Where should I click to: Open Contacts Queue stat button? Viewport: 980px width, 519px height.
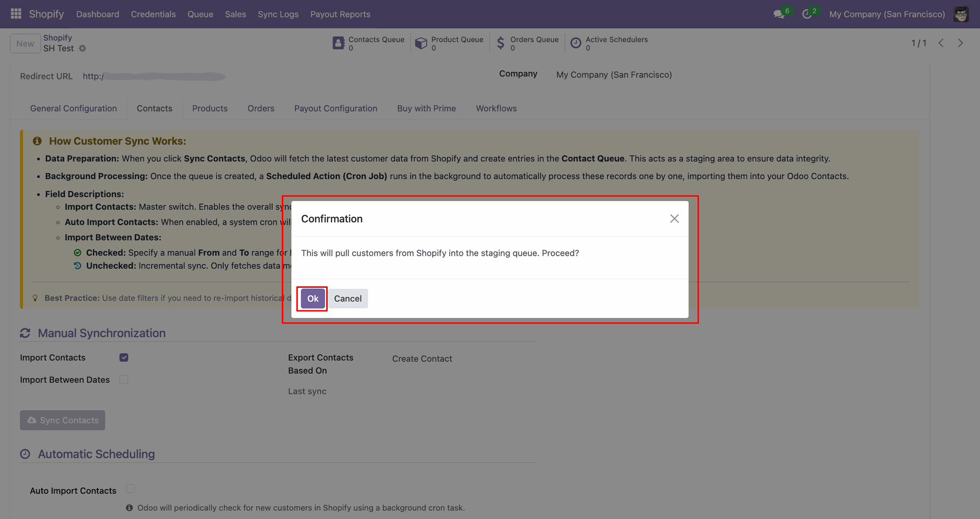tap(369, 43)
